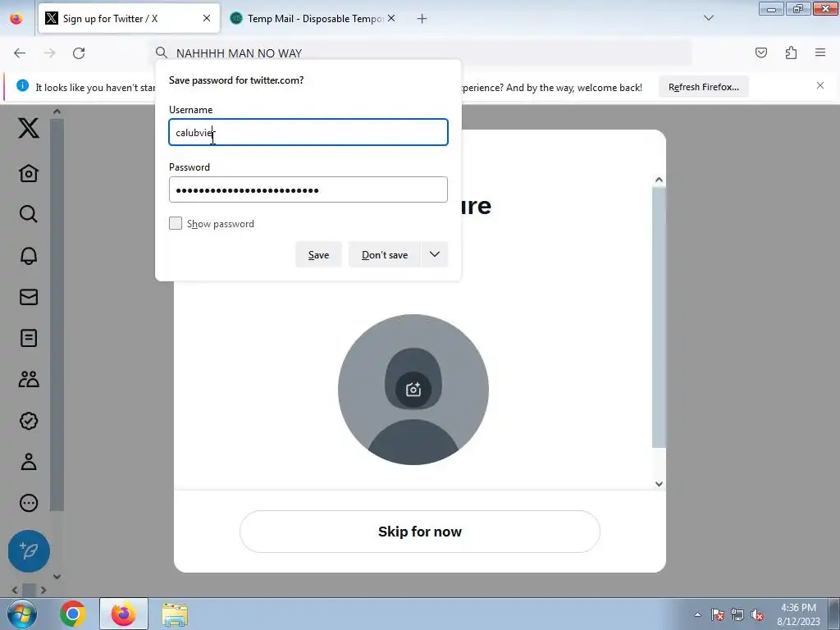
Task: Dismiss the notification bar with X
Action: point(820,85)
